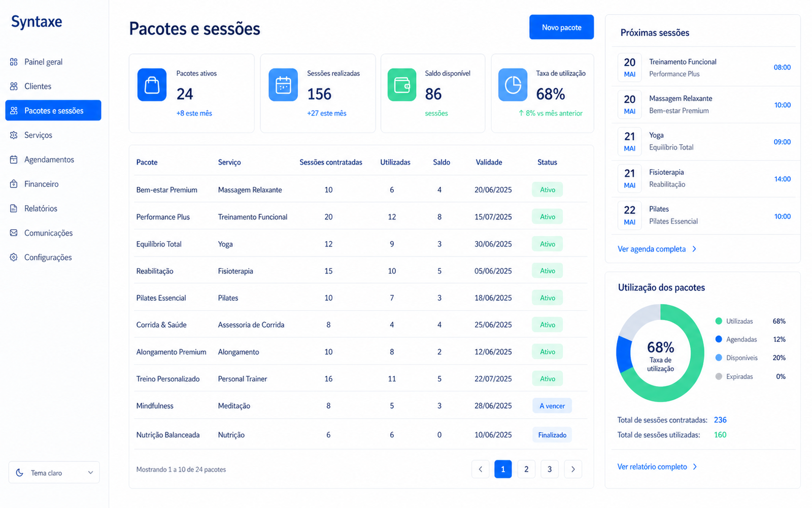The image size is (812, 508).
Task: Go to previous page arrow in pagination
Action: (x=480, y=469)
